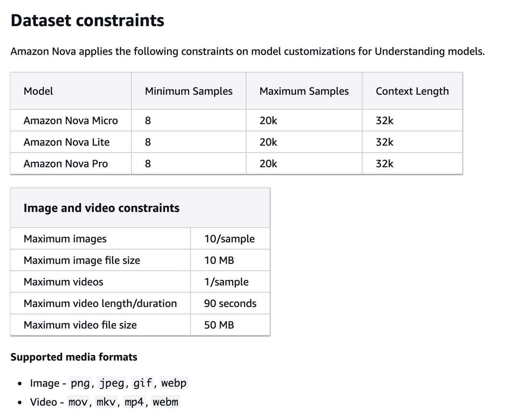Click the Dataset constraints heading
This screenshot has height=420, width=506.
coord(87,20)
